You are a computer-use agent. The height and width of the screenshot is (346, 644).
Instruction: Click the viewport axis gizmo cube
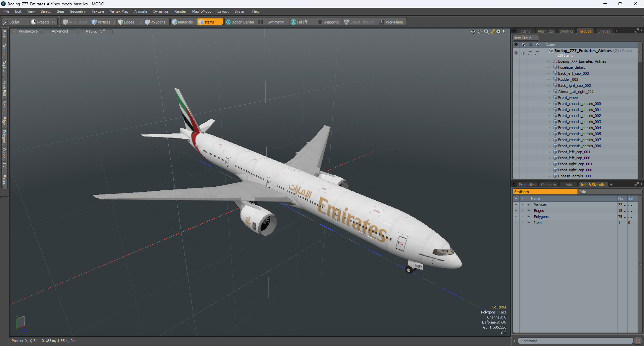(20, 322)
